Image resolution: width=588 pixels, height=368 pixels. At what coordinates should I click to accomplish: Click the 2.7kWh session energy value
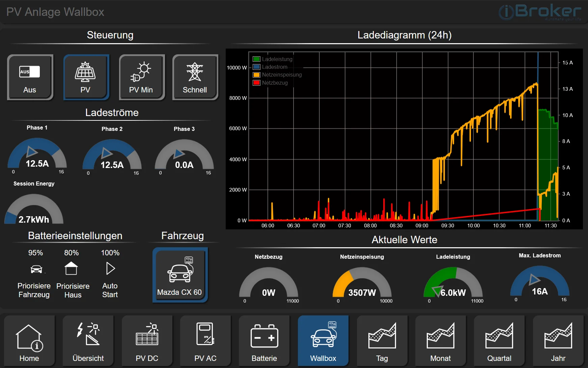[34, 220]
